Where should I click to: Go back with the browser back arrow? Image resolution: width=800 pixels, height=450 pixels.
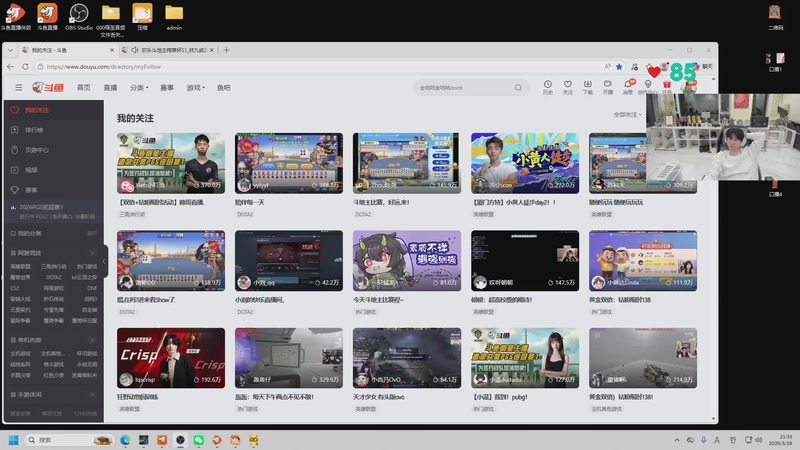(11, 66)
